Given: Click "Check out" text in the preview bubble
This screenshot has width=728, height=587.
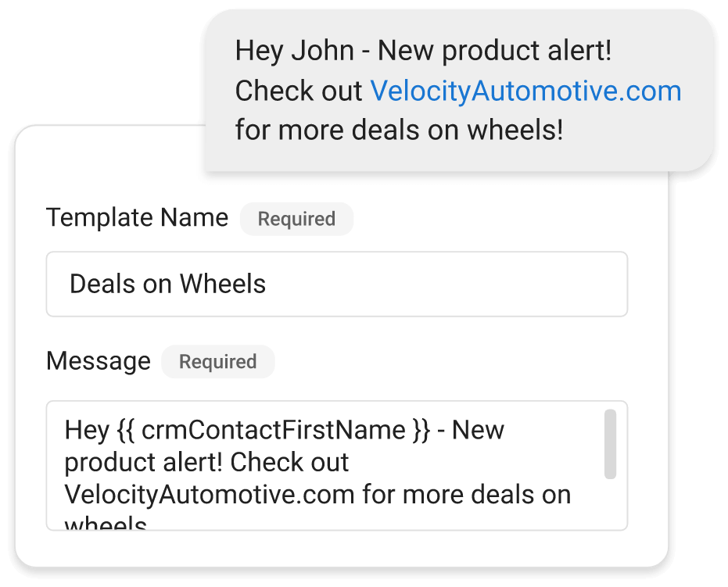Looking at the screenshot, I should (299, 91).
